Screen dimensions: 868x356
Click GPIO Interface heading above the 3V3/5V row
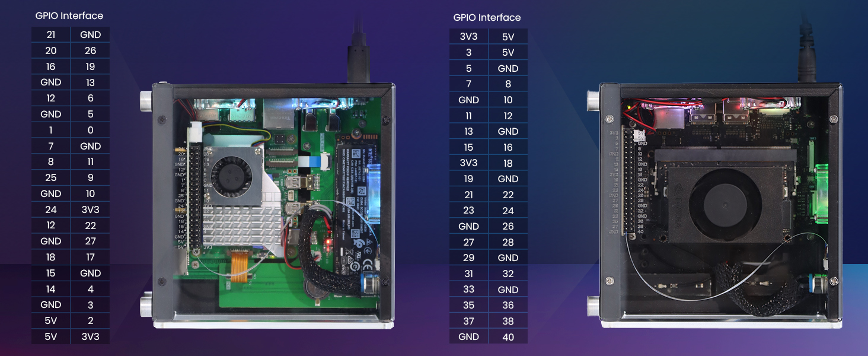[x=487, y=18]
